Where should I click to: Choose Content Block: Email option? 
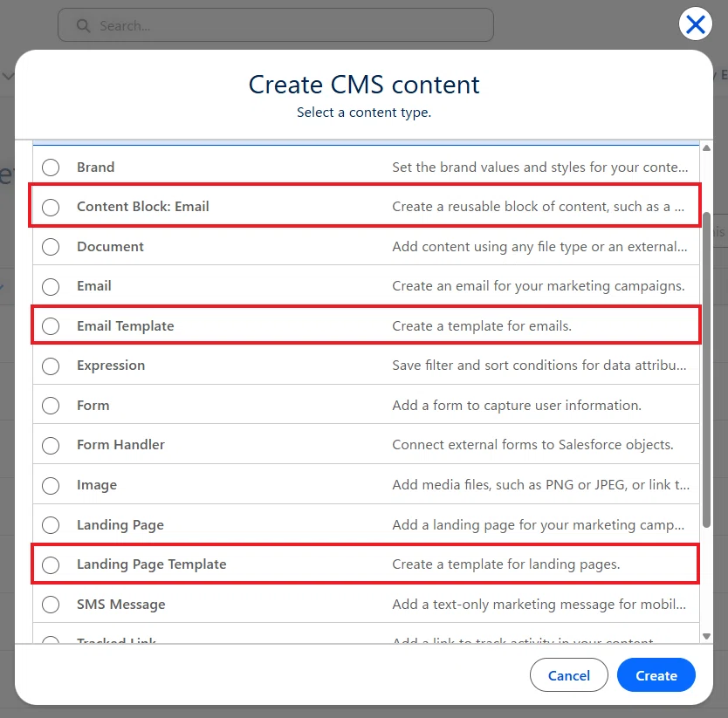coord(51,207)
